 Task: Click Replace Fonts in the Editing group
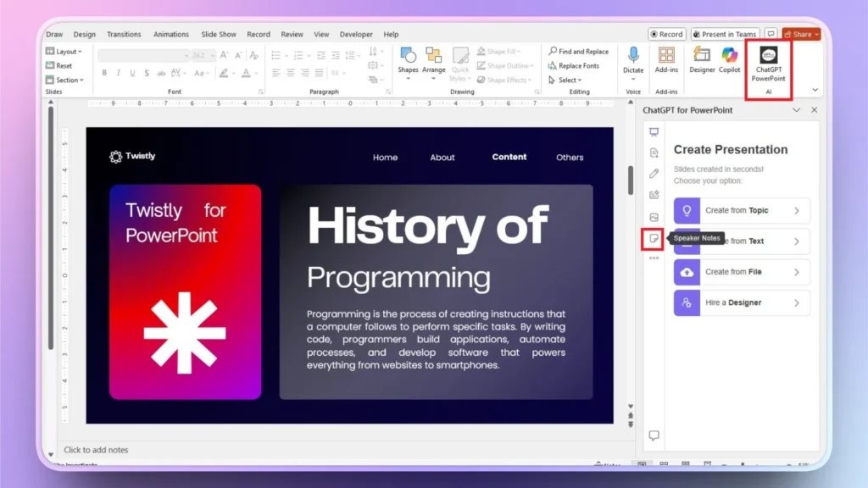click(x=578, y=65)
